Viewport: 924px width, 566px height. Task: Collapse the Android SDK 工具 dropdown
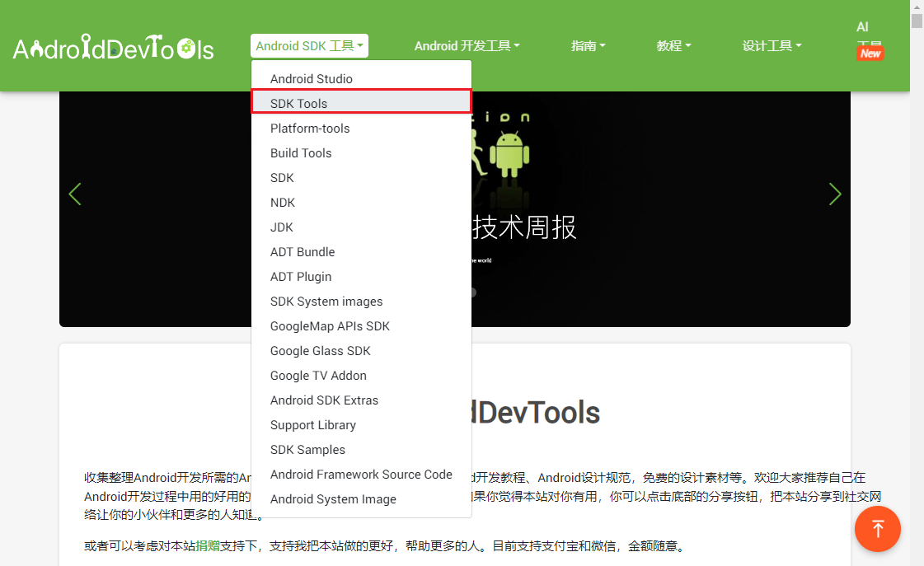tap(309, 46)
